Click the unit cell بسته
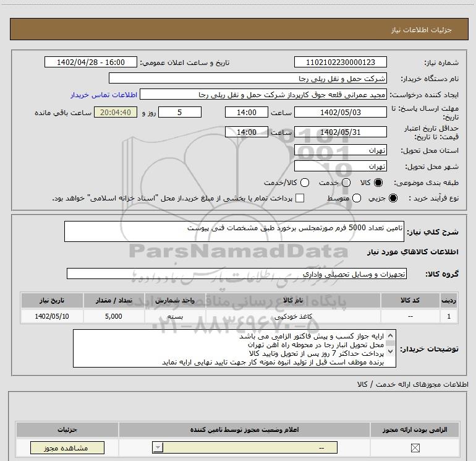The width and height of the screenshot is (476, 461). tap(175, 316)
